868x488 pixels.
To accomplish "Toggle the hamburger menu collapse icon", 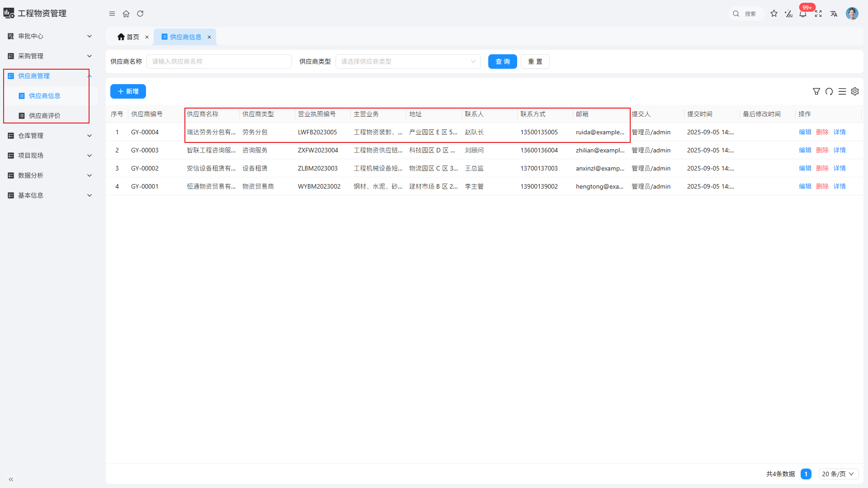I will tap(112, 14).
